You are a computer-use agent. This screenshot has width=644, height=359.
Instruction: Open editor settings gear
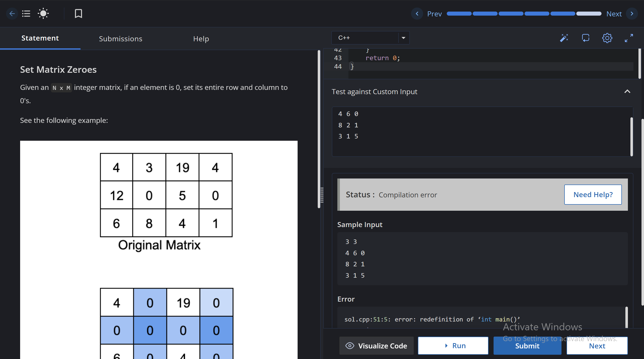[x=607, y=38]
